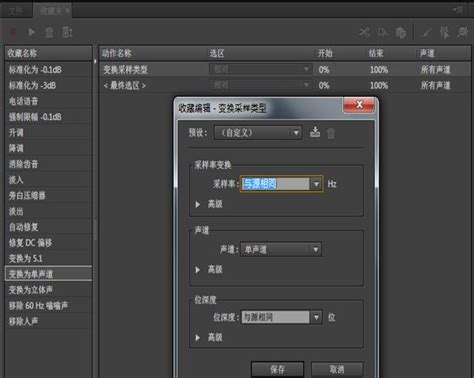This screenshot has height=378, width=474.
Task: Click the 结束 column header
Action: (391, 53)
